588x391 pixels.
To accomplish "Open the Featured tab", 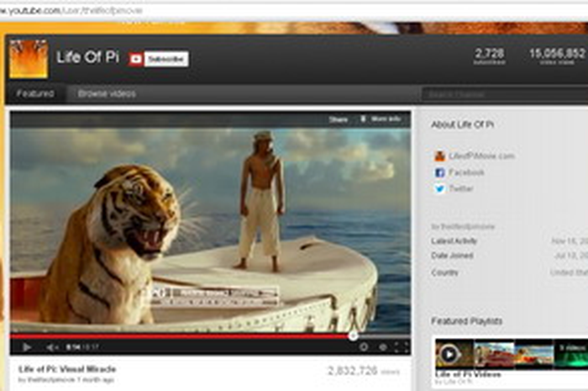I will 35,93.
